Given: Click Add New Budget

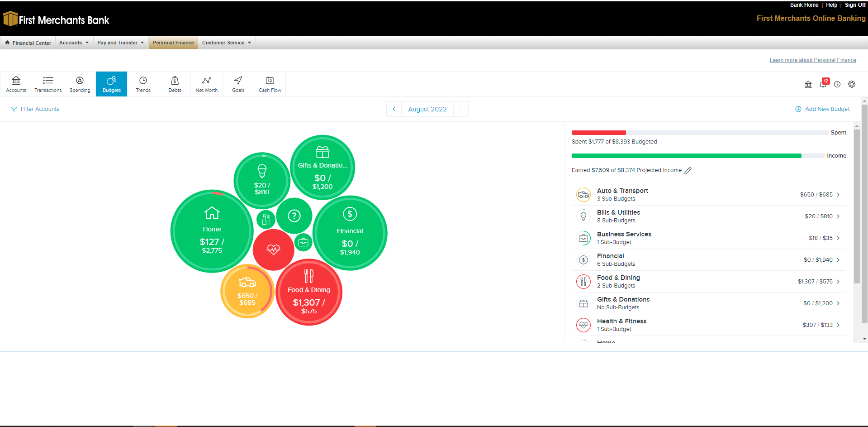Looking at the screenshot, I should [822, 109].
